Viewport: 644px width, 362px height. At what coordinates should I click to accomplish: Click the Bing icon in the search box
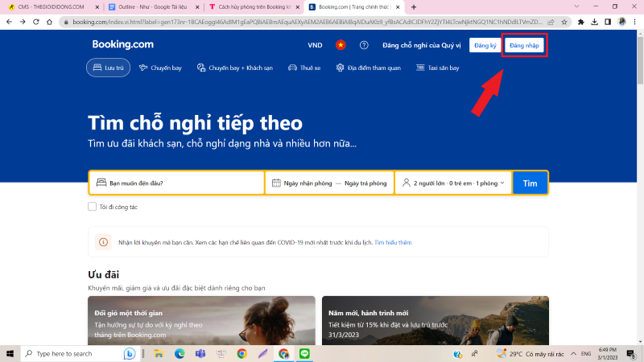coord(130,354)
